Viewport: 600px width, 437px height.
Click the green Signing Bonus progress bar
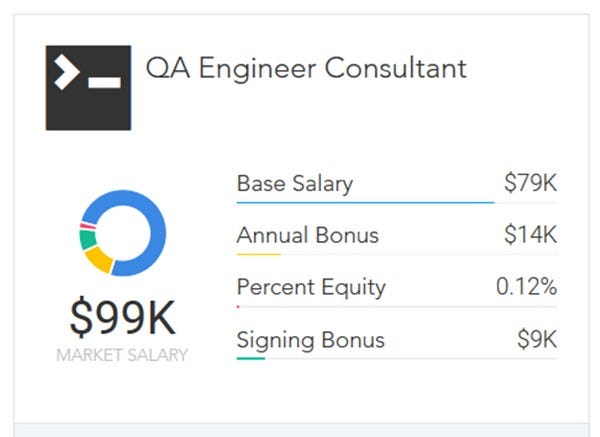(x=251, y=359)
